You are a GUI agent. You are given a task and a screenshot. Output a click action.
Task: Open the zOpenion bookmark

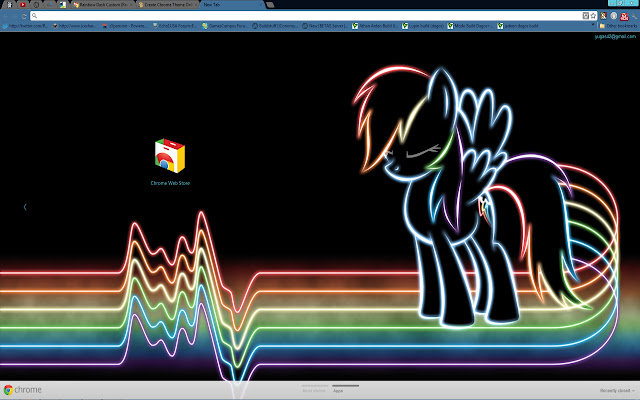(124, 26)
